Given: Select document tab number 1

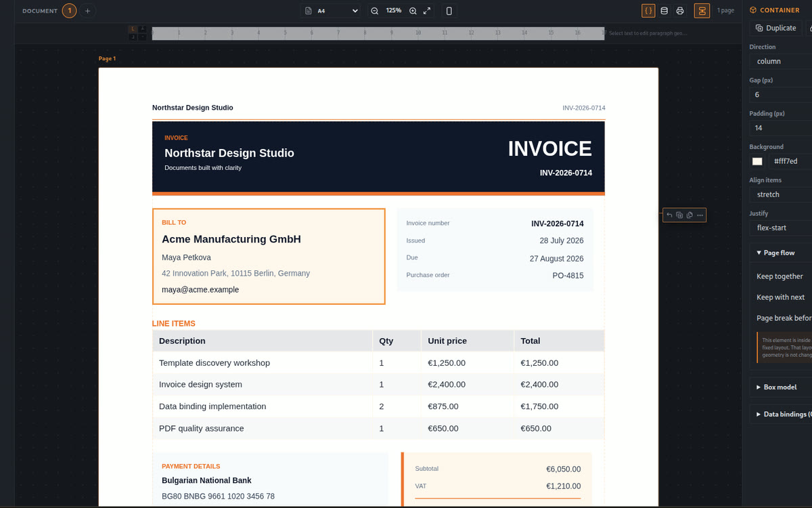Looking at the screenshot, I should [69, 11].
